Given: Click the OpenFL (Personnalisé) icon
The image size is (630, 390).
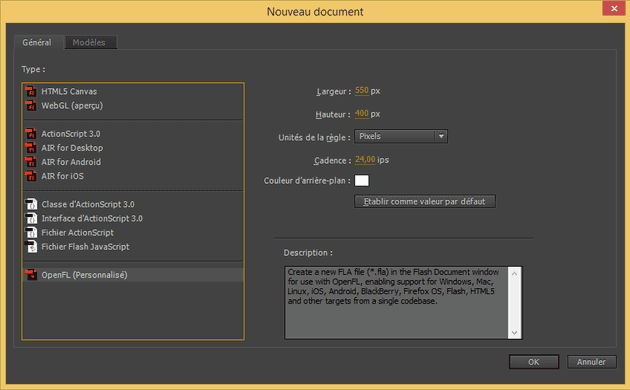Looking at the screenshot, I should tap(31, 275).
